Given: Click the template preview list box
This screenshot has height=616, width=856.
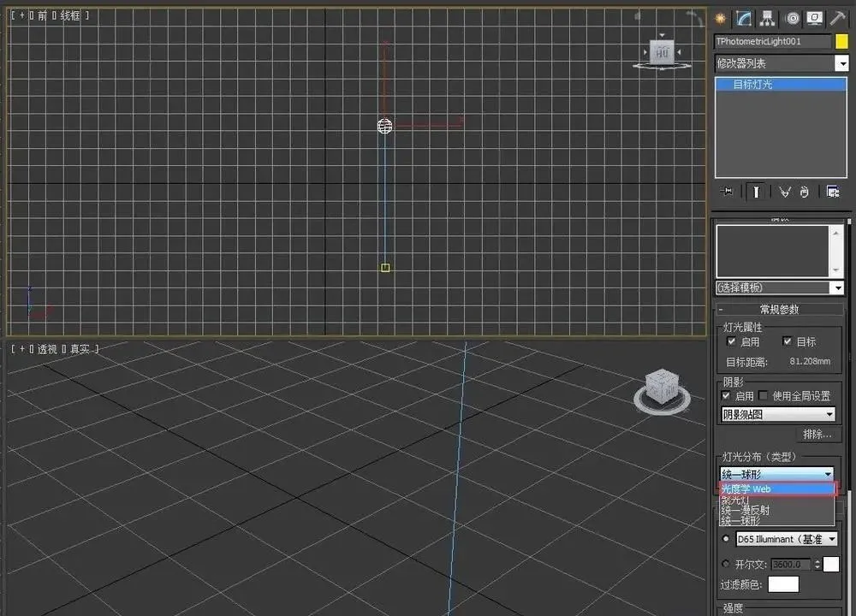Looking at the screenshot, I should click(773, 251).
